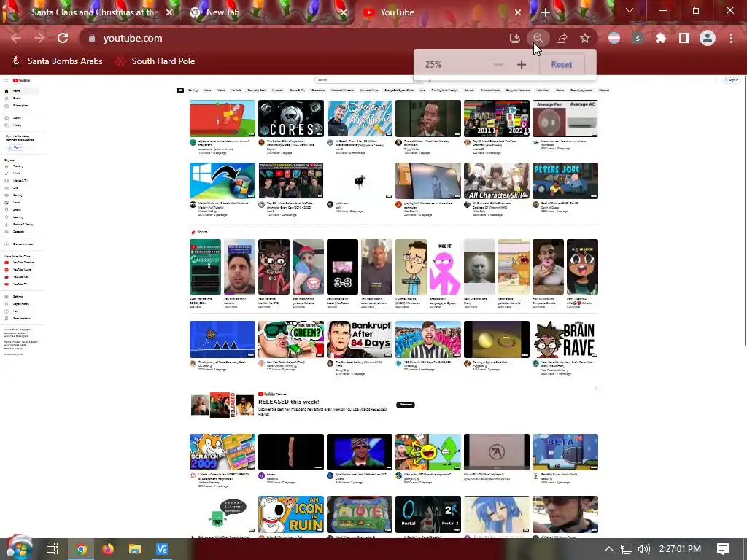Click the striped extension icon next to star
The height and width of the screenshot is (560, 747).
coord(614,38)
